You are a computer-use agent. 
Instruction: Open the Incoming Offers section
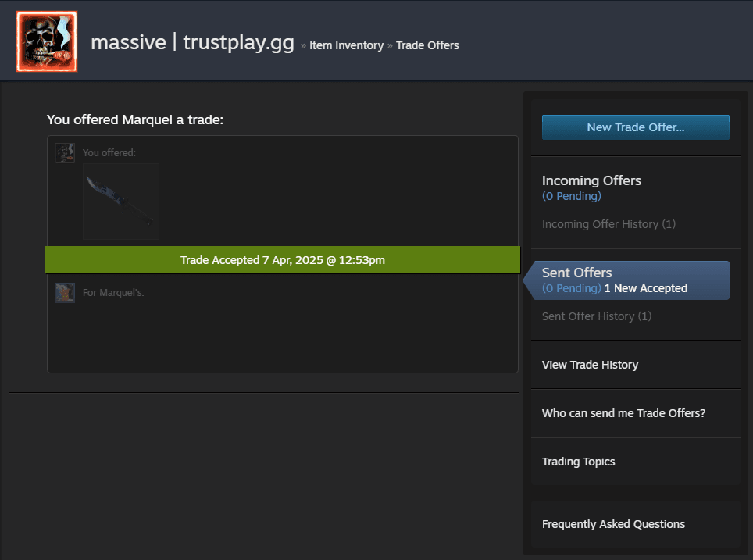click(x=591, y=180)
